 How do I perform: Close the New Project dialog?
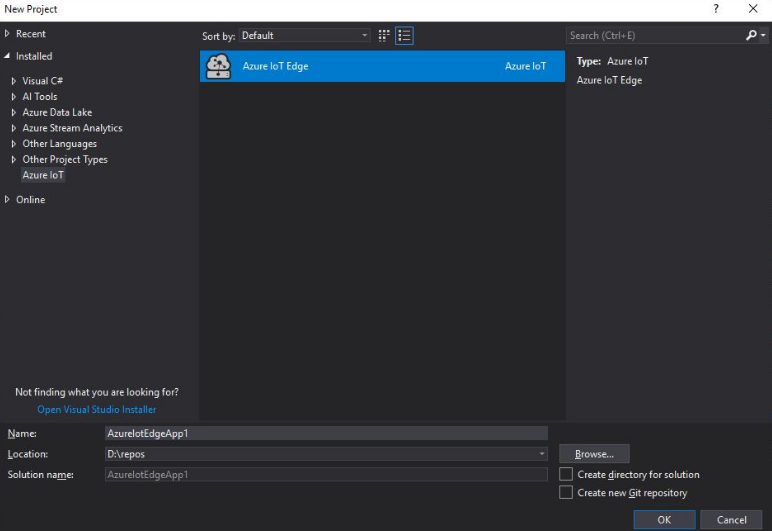coord(753,8)
